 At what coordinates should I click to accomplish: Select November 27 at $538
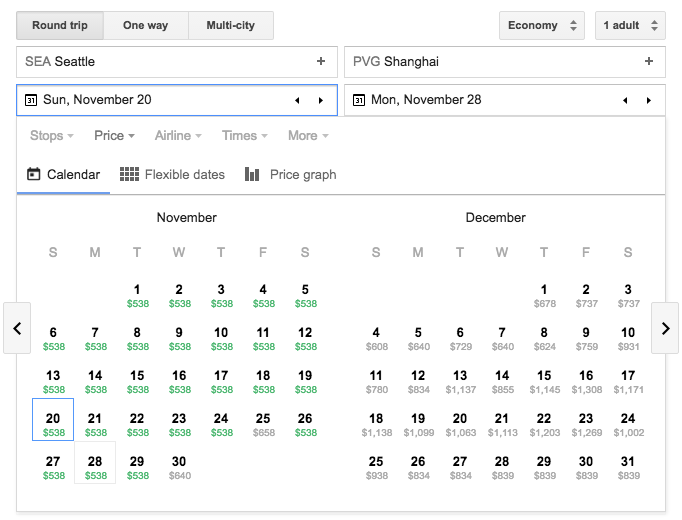coord(53,468)
